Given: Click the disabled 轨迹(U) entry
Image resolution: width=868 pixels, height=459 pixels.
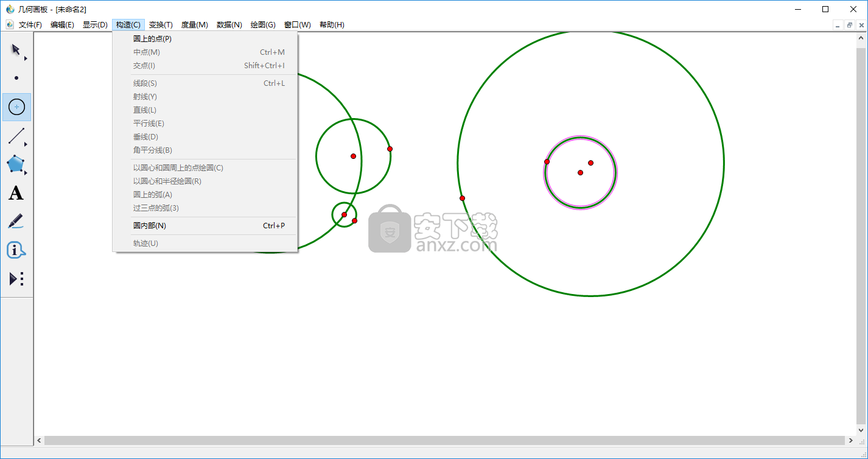Looking at the screenshot, I should tap(205, 244).
